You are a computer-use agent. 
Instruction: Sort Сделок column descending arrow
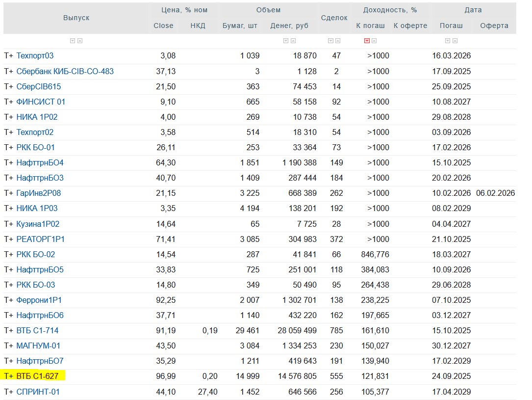(330, 41)
